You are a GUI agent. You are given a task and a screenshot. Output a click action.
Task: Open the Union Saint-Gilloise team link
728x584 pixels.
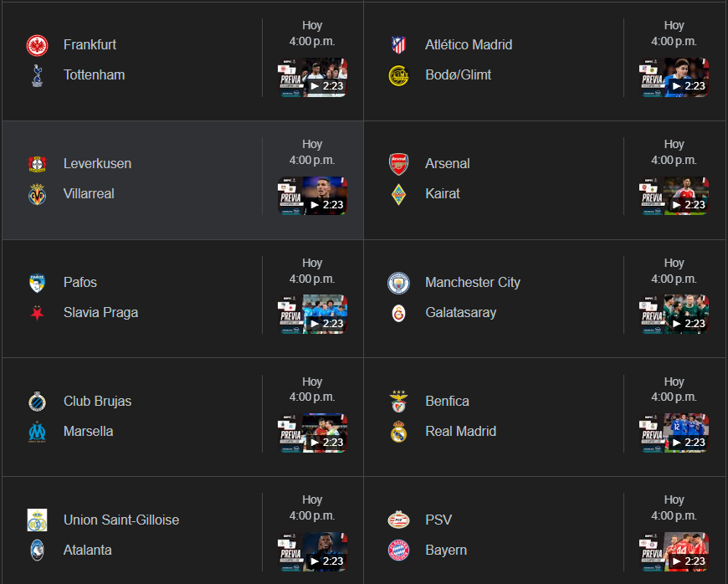tap(121, 520)
